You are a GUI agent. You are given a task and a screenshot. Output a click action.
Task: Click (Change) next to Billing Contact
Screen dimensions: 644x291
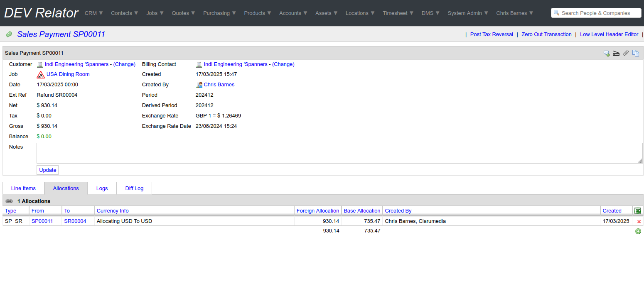tap(283, 64)
